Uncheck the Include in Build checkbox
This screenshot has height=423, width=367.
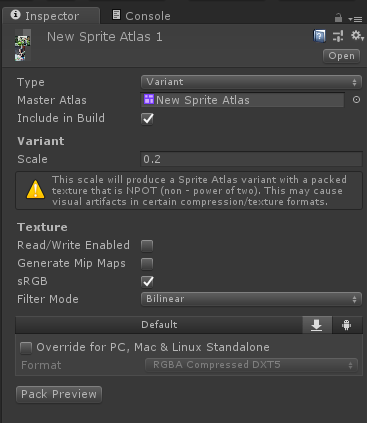tap(147, 119)
